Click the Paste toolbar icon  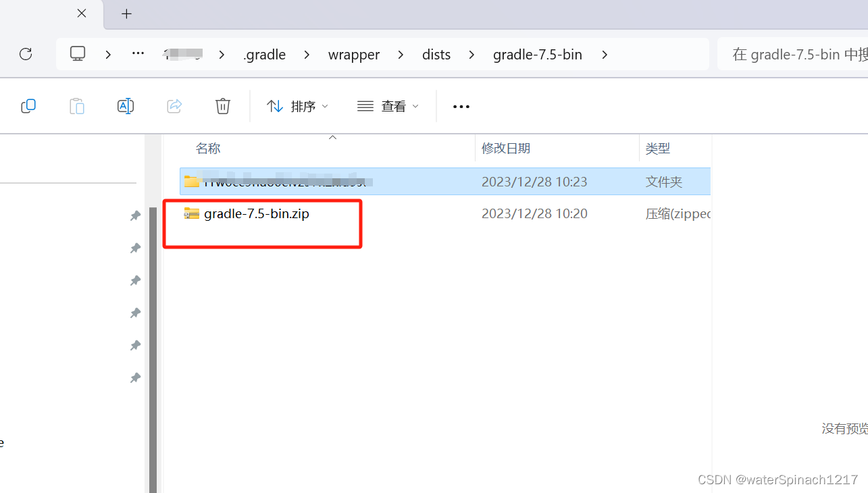click(77, 106)
